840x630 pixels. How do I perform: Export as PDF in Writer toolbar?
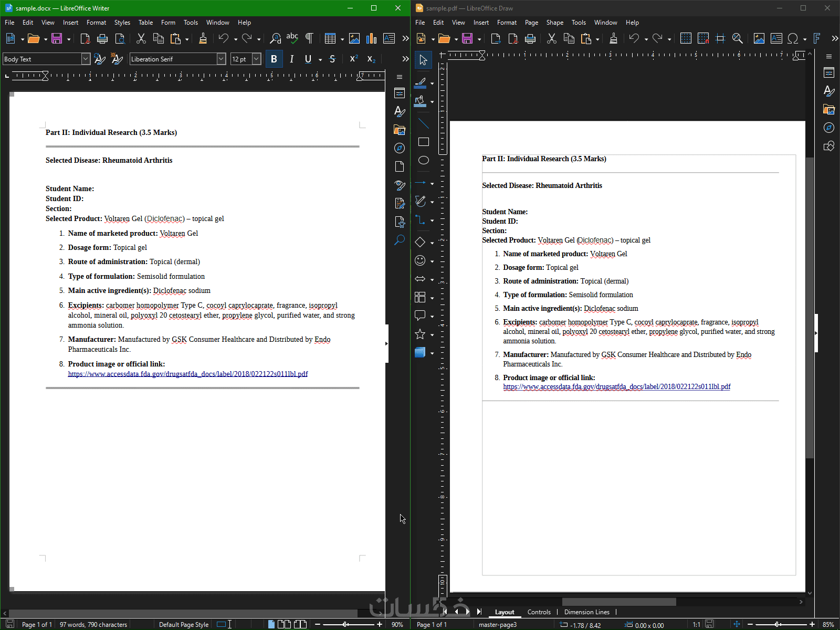coord(85,38)
